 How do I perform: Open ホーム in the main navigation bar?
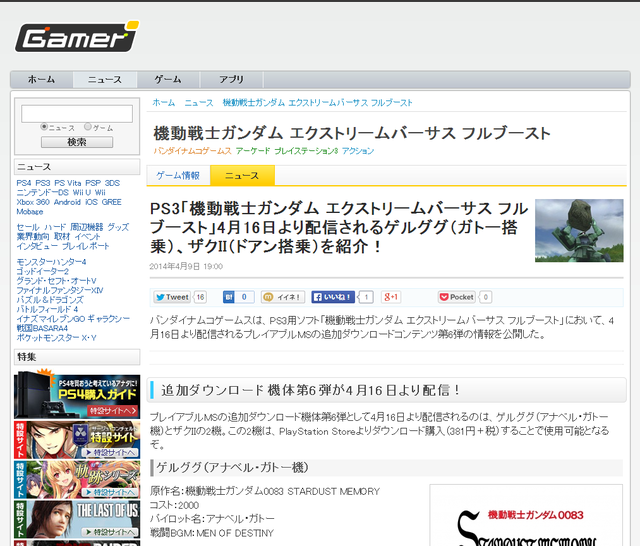tap(41, 79)
